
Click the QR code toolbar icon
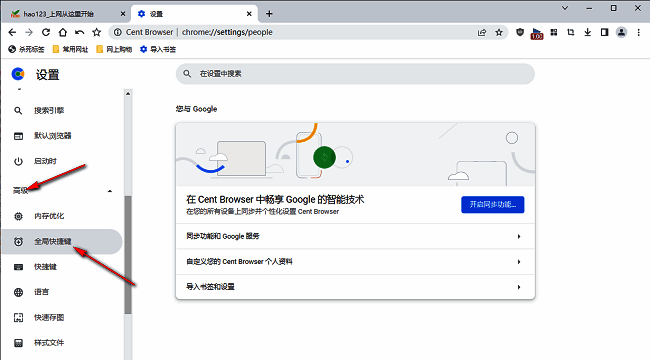point(554,32)
